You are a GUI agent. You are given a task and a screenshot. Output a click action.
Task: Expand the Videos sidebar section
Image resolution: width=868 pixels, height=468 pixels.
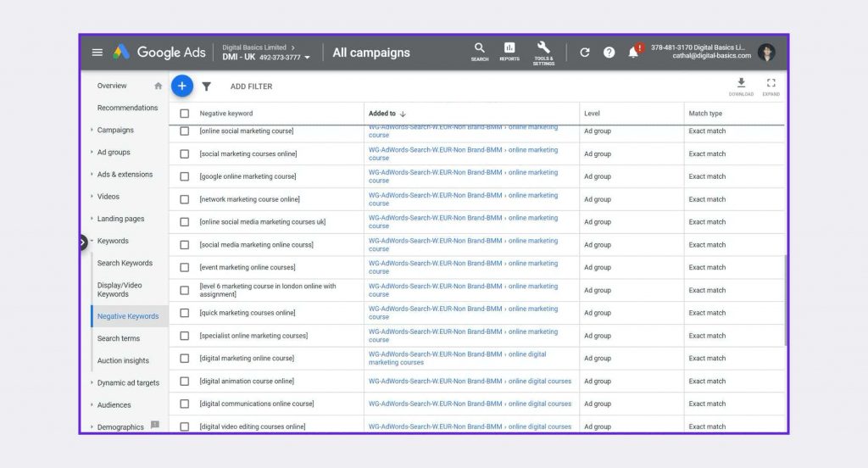click(x=92, y=196)
